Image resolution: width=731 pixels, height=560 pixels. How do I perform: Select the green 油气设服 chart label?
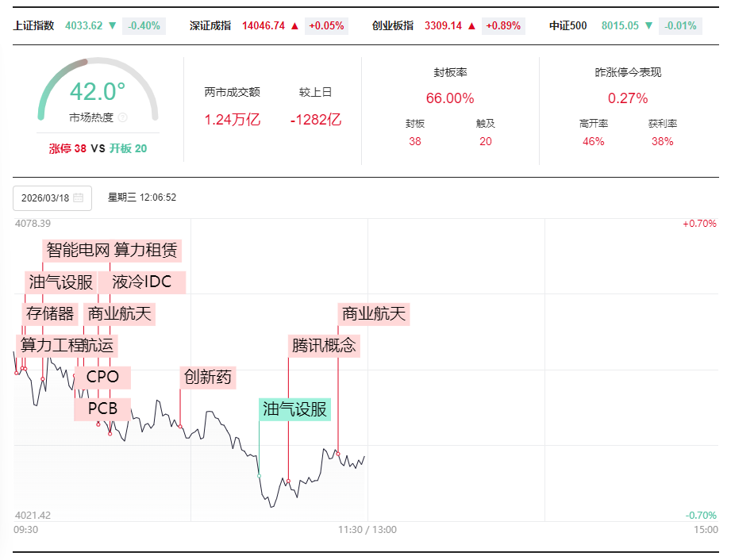(294, 409)
